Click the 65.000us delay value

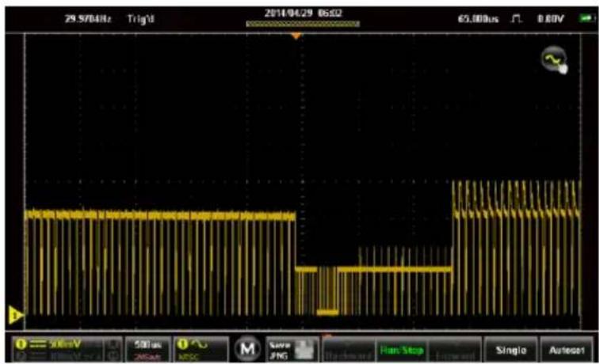(x=478, y=19)
